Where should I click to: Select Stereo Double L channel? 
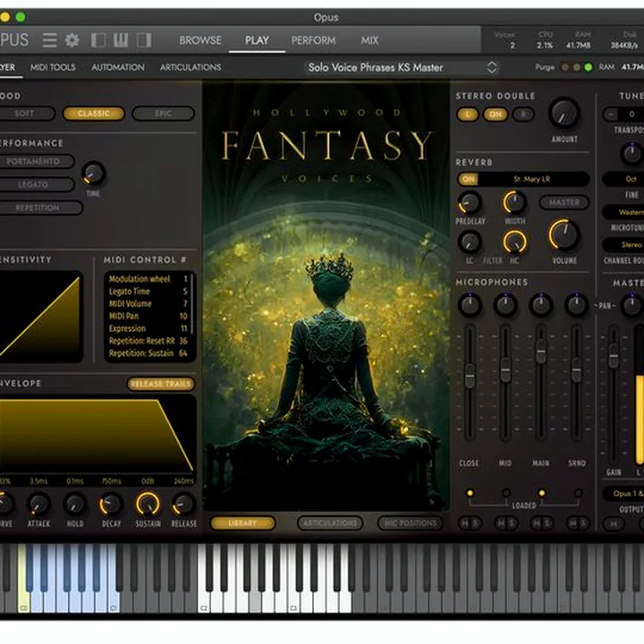coord(468,114)
